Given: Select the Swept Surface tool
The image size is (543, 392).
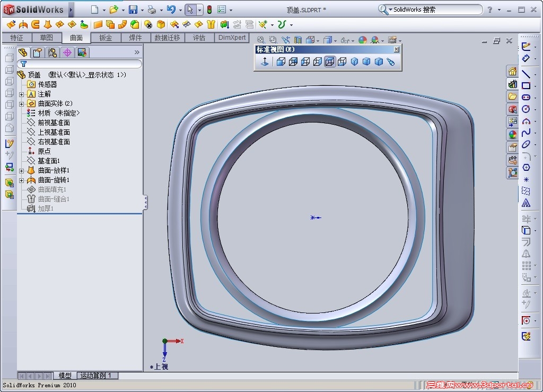Looking at the screenshot, I should pyautogui.click(x=36, y=24).
